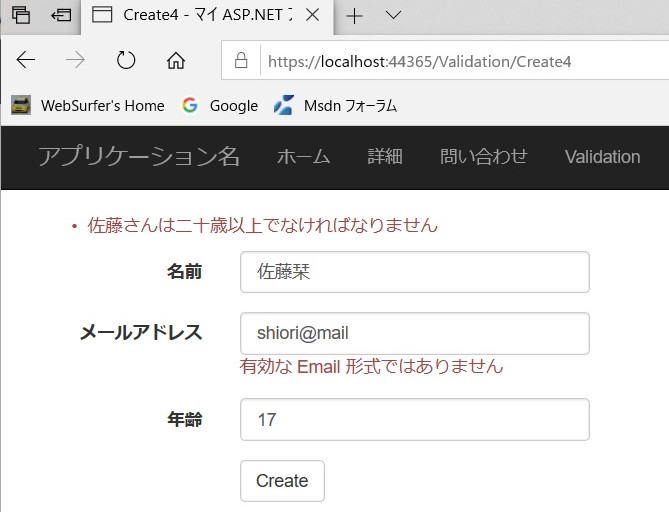Screen dimensions: 669x512
Task: Click the ホーム navbar item
Action: click(303, 156)
